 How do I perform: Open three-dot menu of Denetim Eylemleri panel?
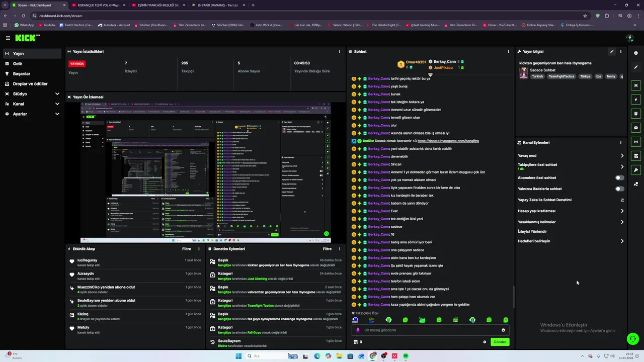339,249
